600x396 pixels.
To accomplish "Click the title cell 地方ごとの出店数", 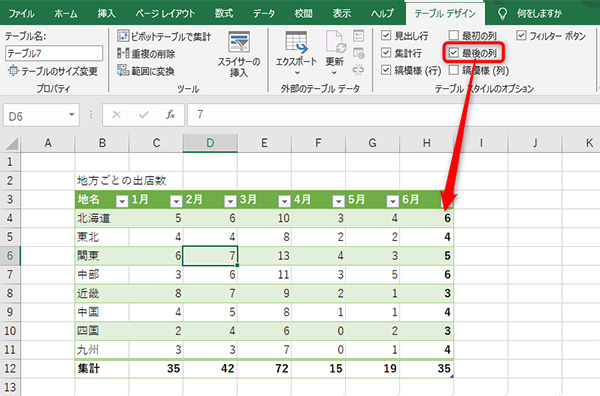I will tap(122, 181).
